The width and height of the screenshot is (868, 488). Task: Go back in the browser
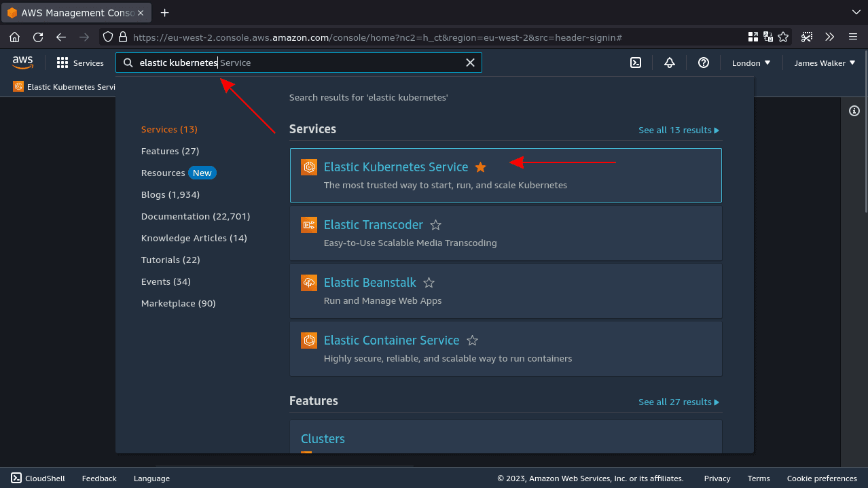point(61,37)
